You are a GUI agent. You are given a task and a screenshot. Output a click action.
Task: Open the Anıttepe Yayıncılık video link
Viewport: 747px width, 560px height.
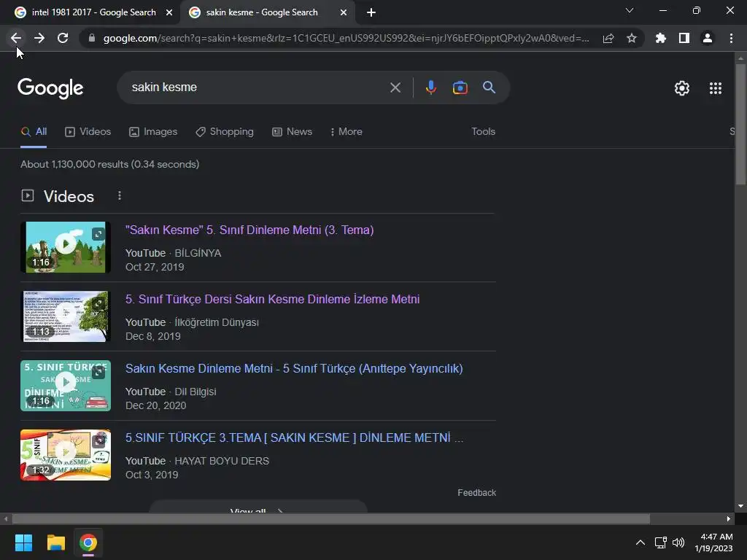(294, 368)
